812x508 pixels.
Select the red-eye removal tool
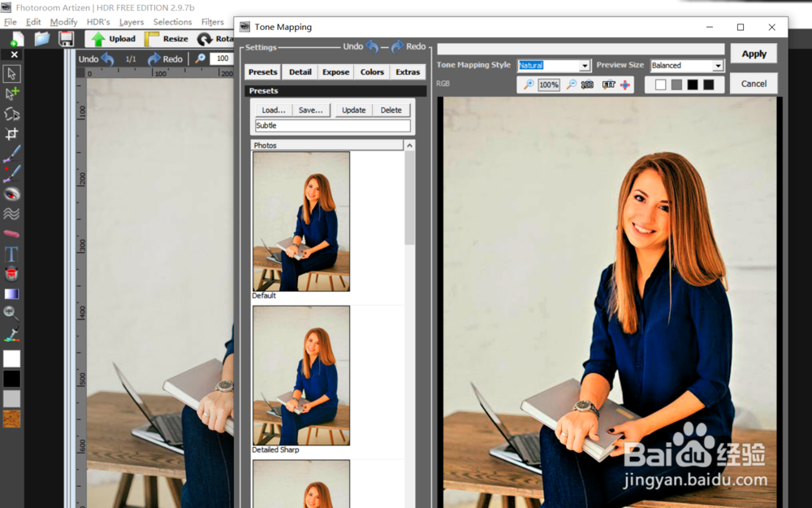11,194
